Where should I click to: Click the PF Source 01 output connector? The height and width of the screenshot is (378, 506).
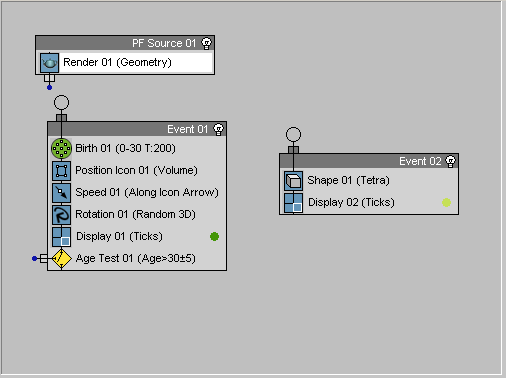[49, 87]
